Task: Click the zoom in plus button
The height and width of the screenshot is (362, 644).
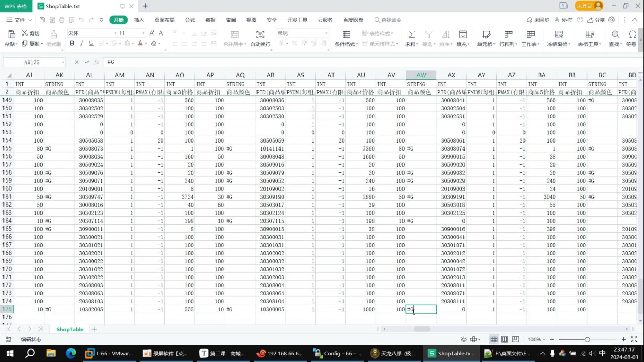Action: click(623, 339)
